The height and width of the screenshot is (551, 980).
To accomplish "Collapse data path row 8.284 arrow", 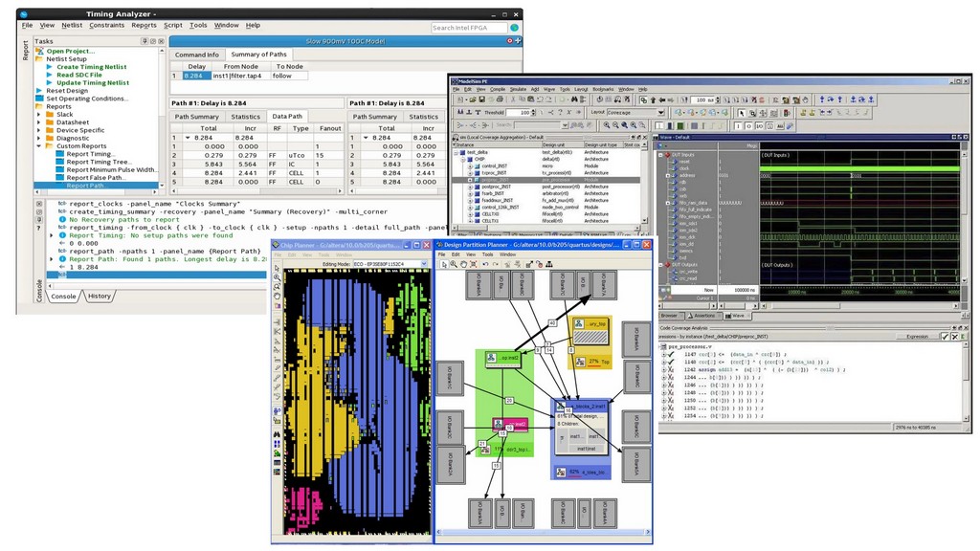I will [188, 138].
